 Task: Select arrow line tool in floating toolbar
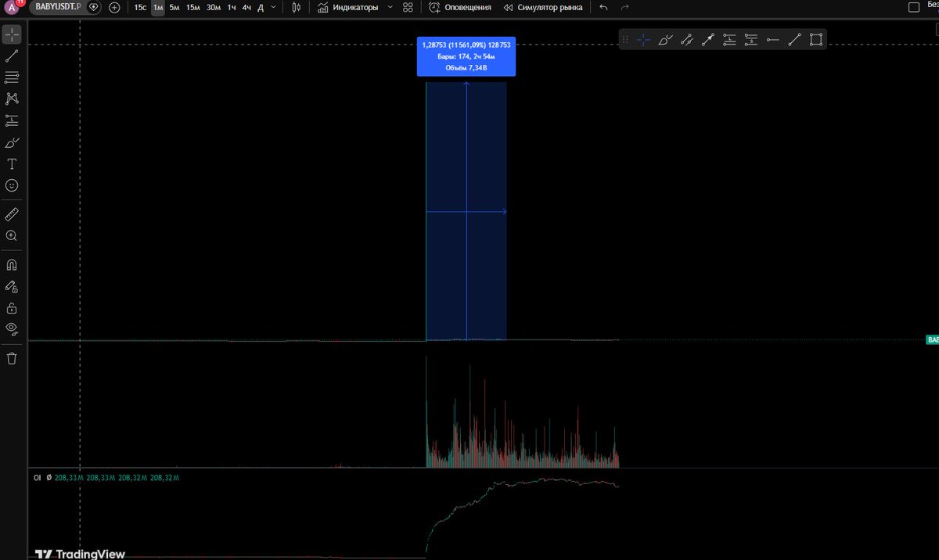[708, 39]
